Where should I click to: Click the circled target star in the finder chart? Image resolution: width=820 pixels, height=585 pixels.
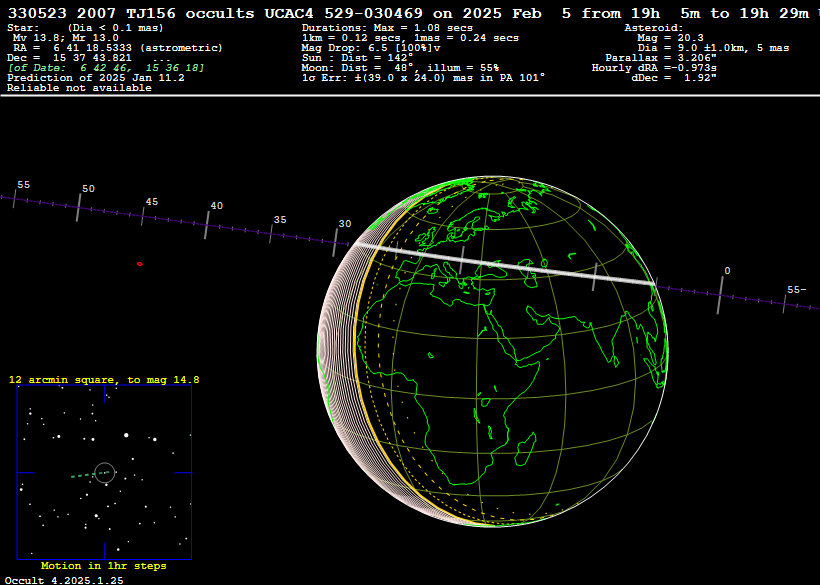tap(105, 473)
